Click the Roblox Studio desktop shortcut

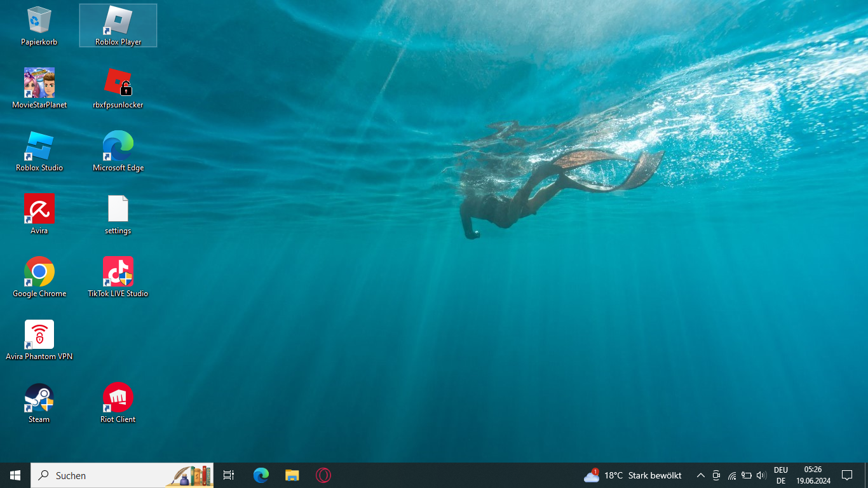click(39, 151)
